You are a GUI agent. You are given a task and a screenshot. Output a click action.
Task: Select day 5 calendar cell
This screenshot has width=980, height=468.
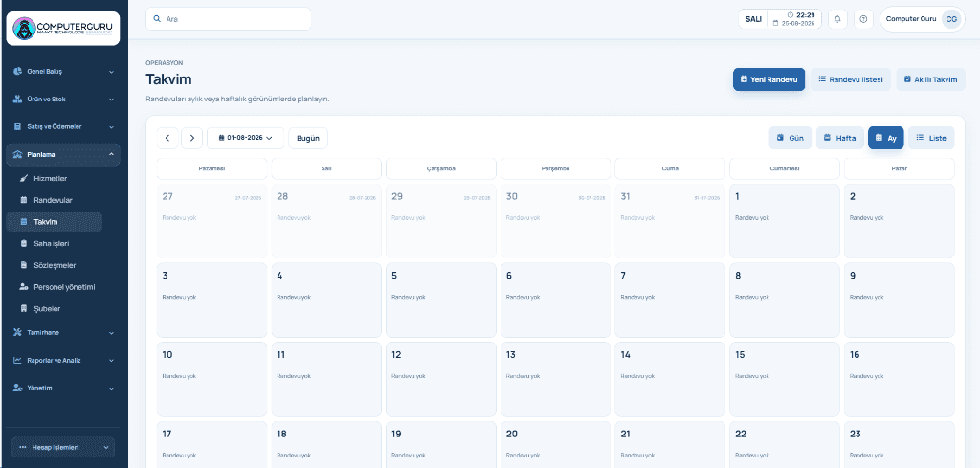pos(440,300)
